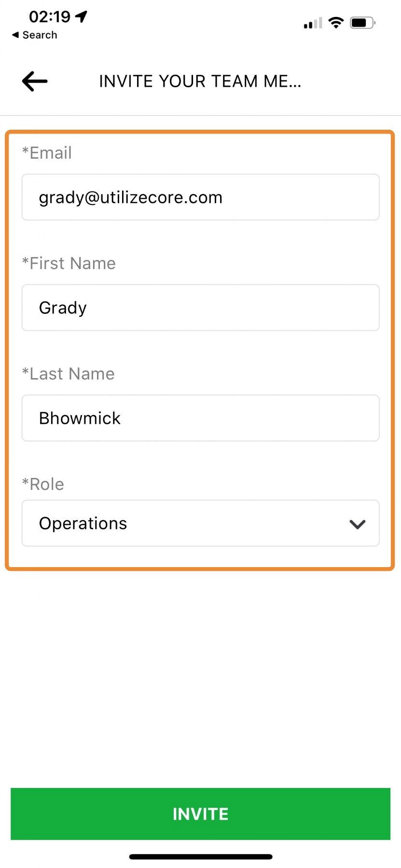Tap the *Last Name label
The image size is (401, 868).
point(69,374)
